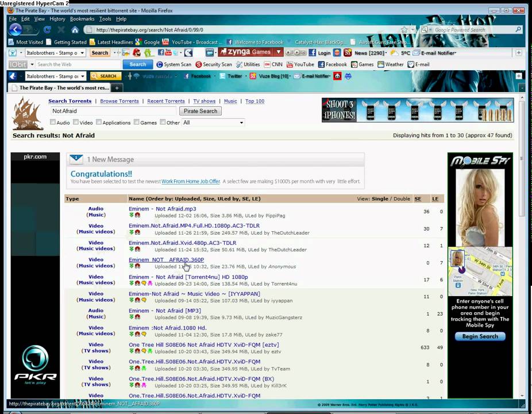Open the Tools menu

105,19
